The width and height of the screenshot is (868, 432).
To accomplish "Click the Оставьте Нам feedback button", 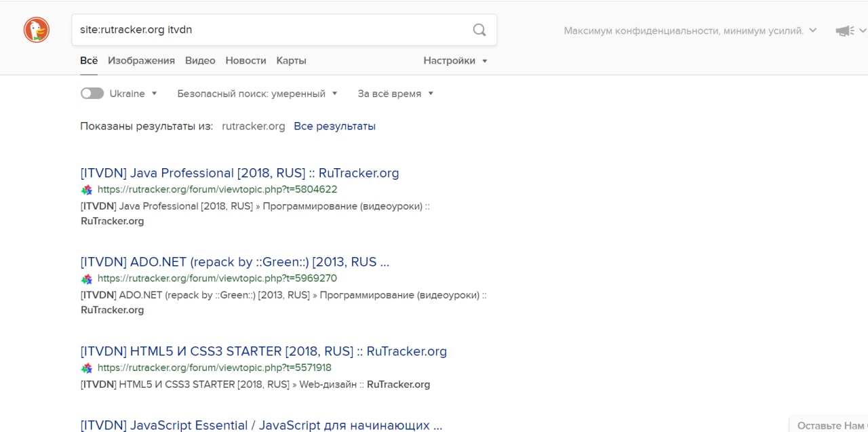I will tap(830, 425).
